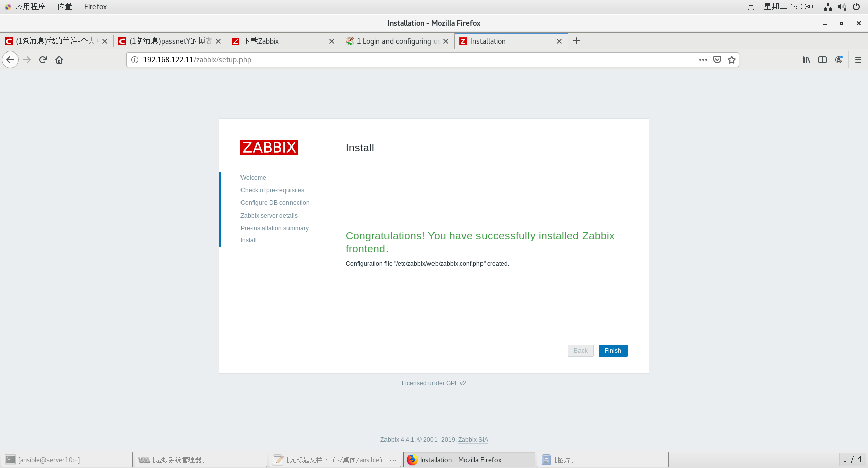Click the ZABBIX logo
The height and width of the screenshot is (468, 868).
click(269, 147)
